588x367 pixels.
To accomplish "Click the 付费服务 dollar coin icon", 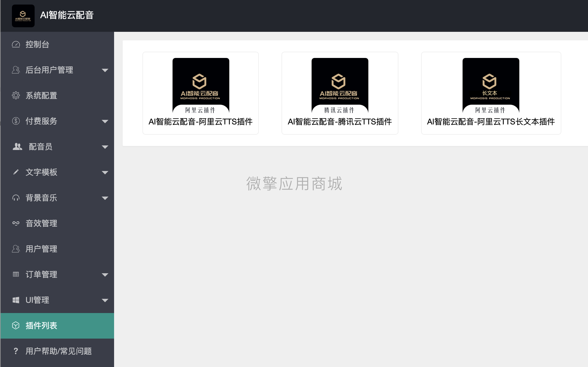I will [x=16, y=121].
